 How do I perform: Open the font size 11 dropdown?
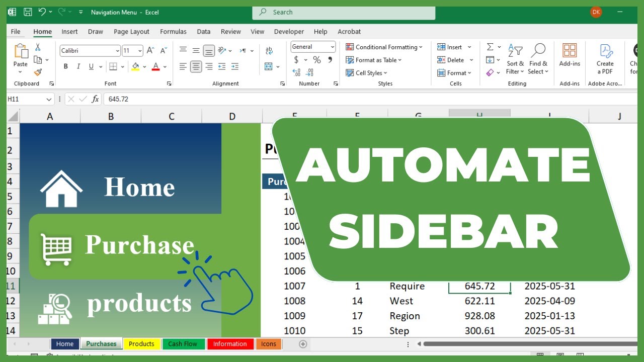click(x=140, y=51)
